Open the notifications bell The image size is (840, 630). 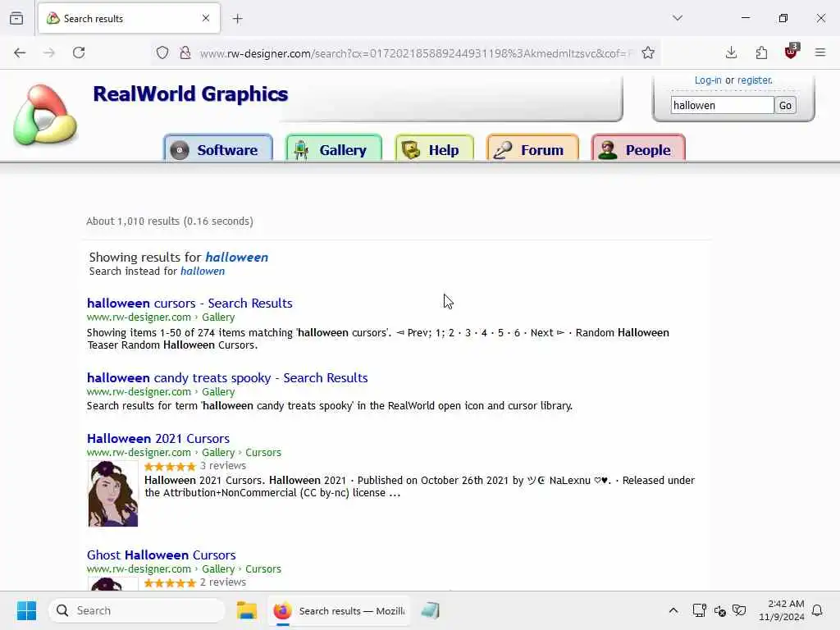point(818,610)
